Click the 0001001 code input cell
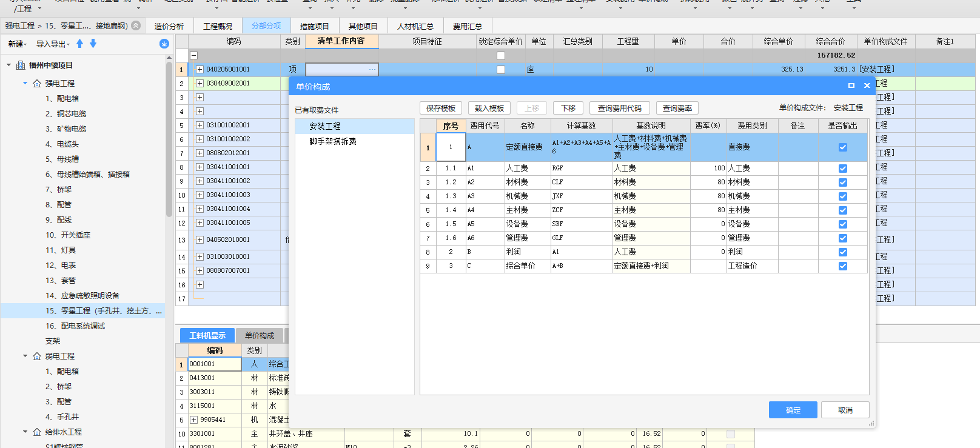980x448 pixels. pyautogui.click(x=215, y=364)
